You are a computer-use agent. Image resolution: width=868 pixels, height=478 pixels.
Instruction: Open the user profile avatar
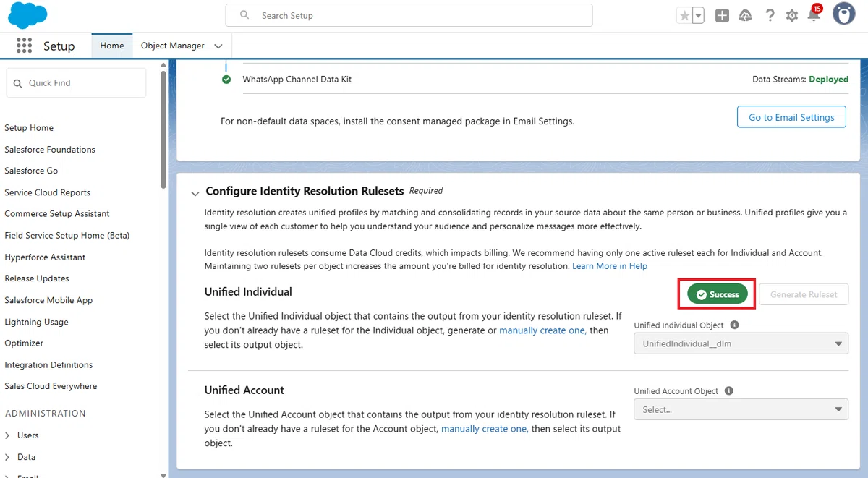[x=843, y=14]
